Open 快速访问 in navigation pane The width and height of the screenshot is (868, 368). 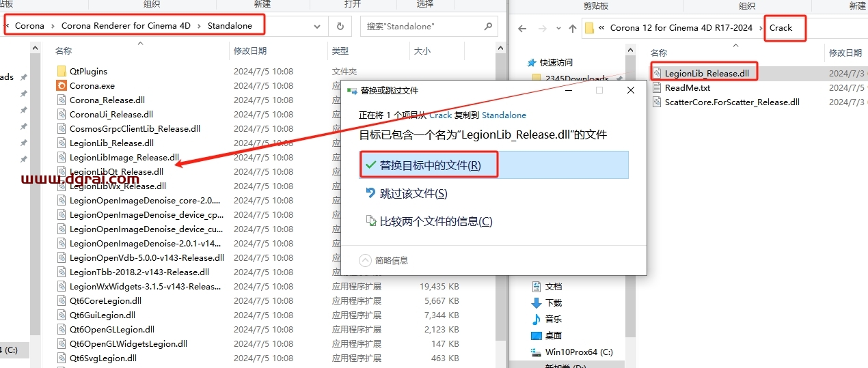[556, 62]
